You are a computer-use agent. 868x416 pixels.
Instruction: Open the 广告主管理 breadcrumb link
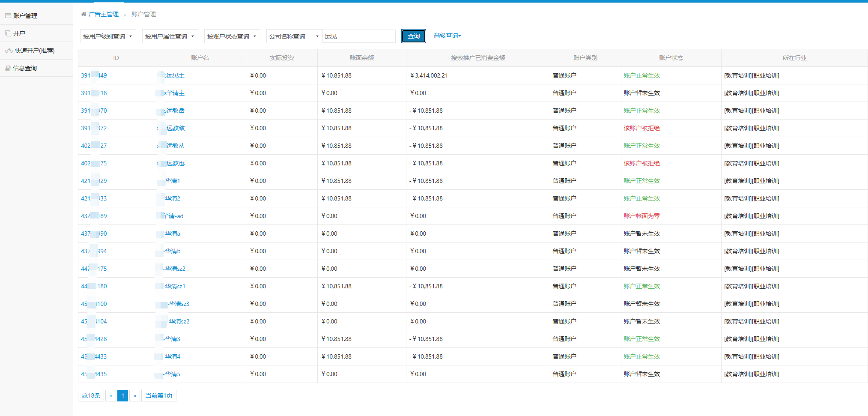104,14
